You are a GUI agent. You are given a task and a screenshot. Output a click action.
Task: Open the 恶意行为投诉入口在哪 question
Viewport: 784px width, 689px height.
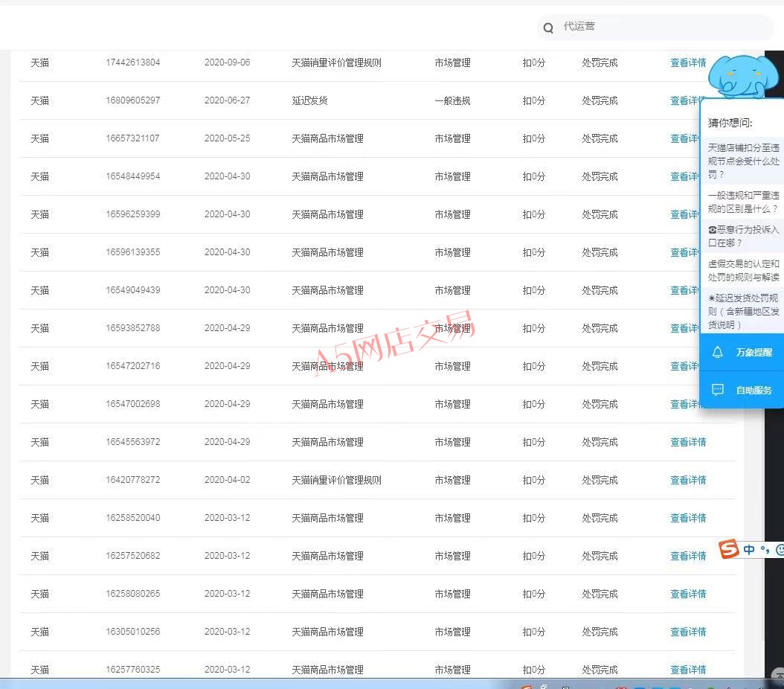pyautogui.click(x=744, y=237)
